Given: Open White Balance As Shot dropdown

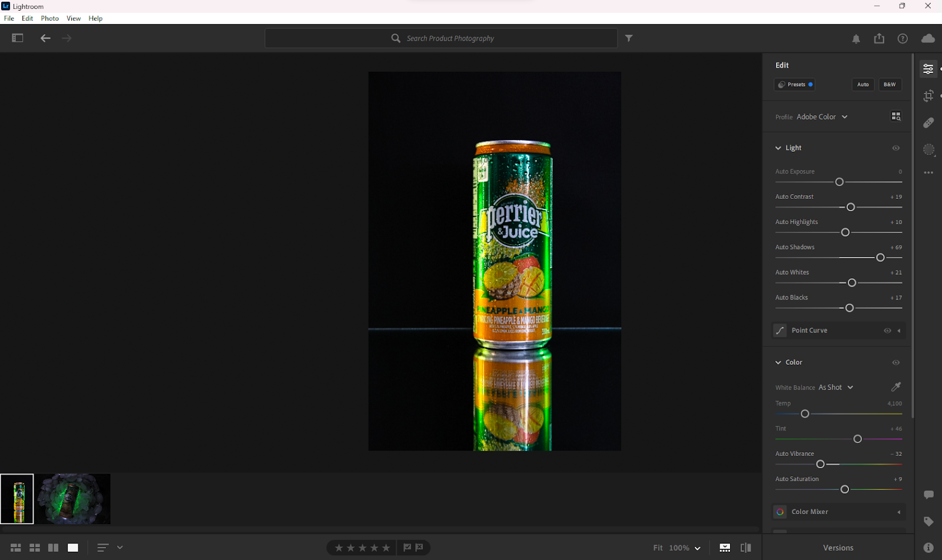Looking at the screenshot, I should point(835,387).
